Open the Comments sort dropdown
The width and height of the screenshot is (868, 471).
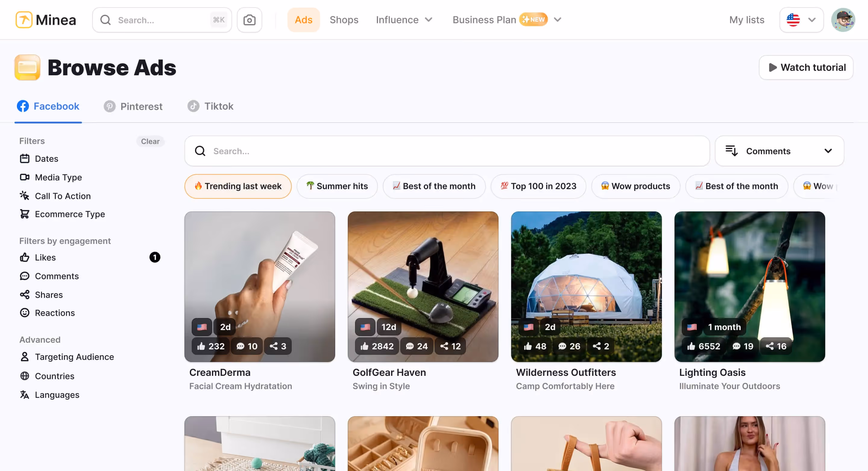coord(779,151)
